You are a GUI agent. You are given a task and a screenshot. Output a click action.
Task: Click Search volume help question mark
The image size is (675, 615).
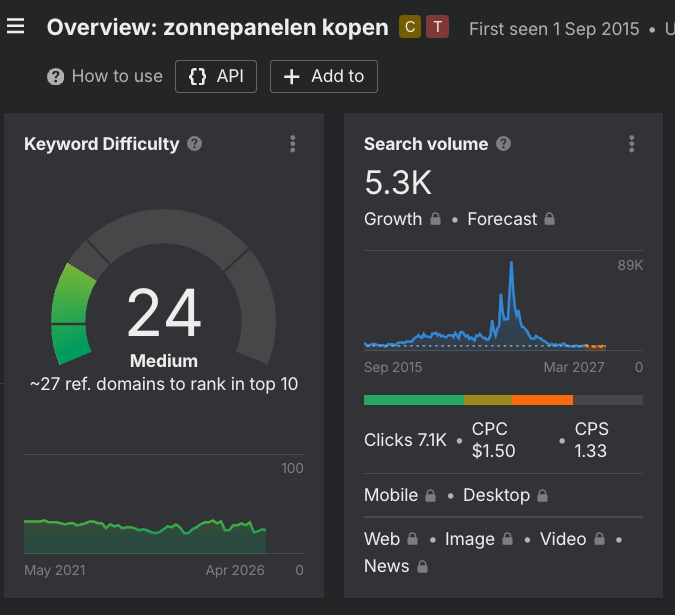tap(503, 144)
